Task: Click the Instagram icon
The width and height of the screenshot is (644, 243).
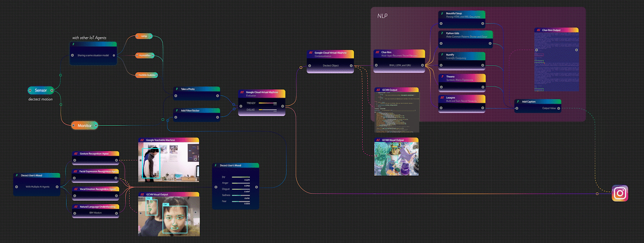Action: pos(620,193)
